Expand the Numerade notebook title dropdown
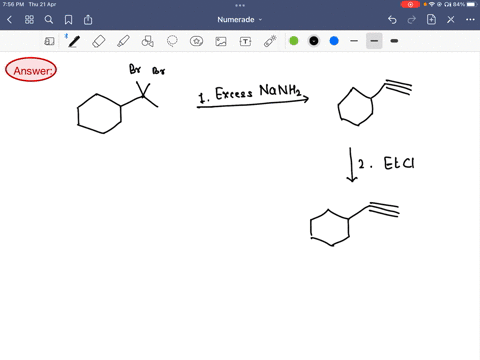This screenshot has height=360, width=480. pos(240,20)
